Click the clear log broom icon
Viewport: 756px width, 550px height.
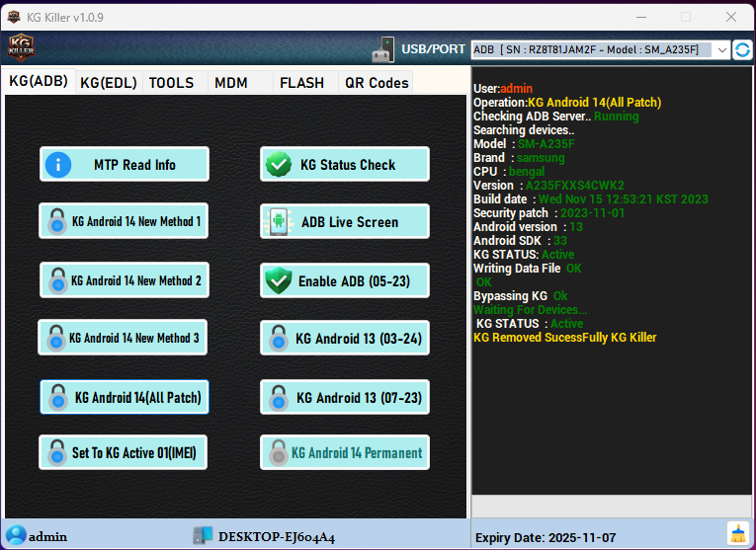[x=737, y=534]
